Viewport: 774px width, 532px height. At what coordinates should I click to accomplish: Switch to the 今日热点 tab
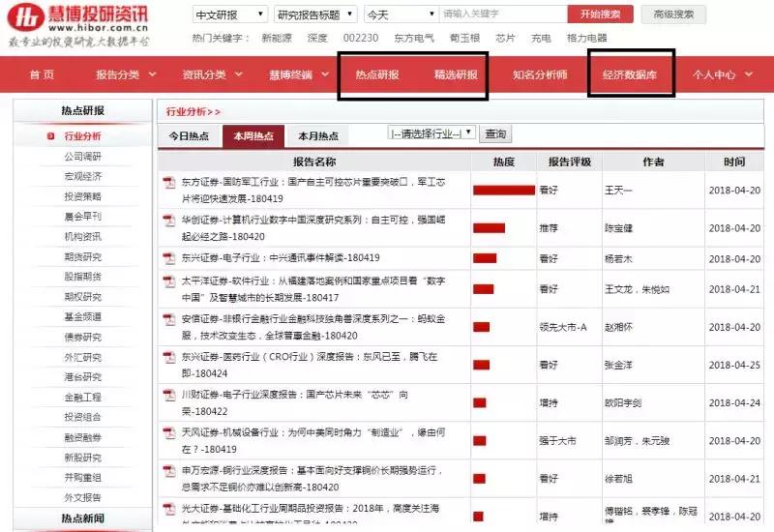point(189,136)
